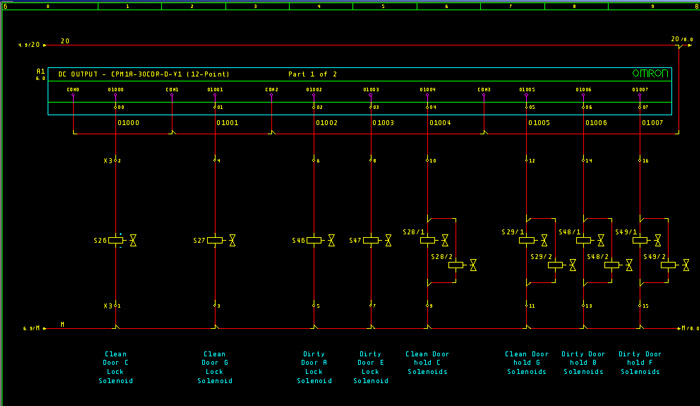The width and height of the screenshot is (700, 406).
Task: Click the S49/1 solenoid symbol
Action: click(x=640, y=240)
